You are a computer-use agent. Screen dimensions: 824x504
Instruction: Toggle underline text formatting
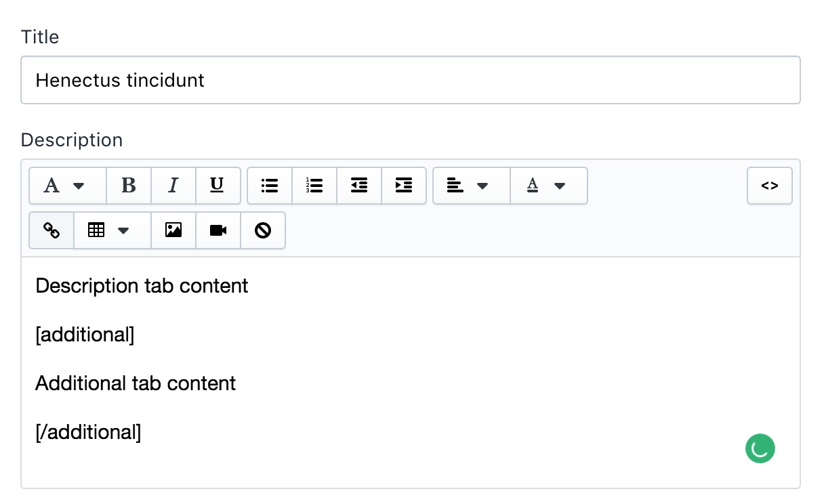[218, 186]
